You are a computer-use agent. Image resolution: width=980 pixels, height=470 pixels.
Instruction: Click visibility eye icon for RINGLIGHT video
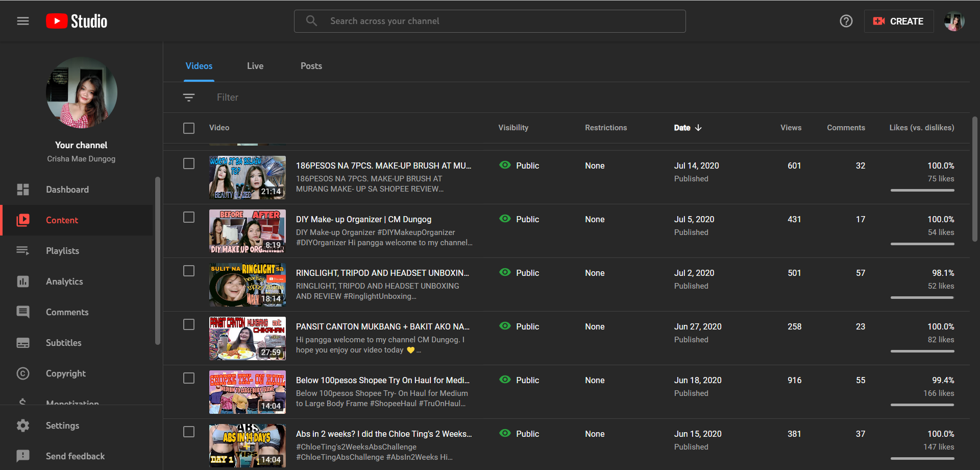505,272
